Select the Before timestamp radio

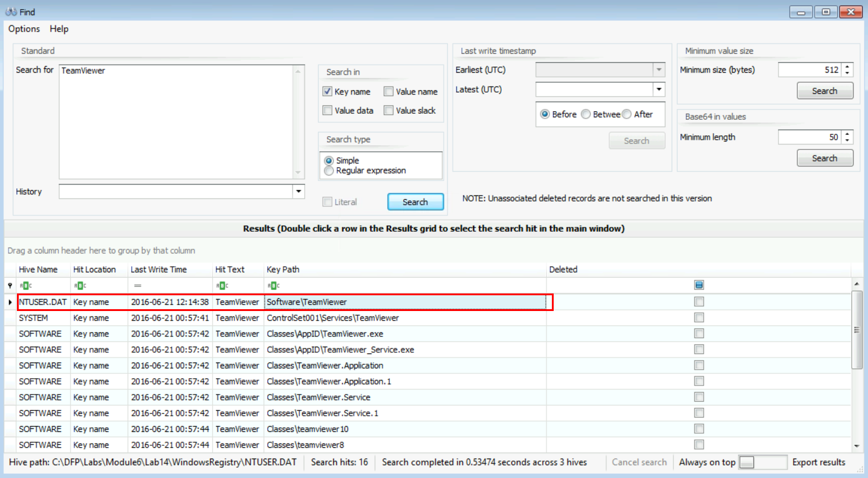[545, 114]
